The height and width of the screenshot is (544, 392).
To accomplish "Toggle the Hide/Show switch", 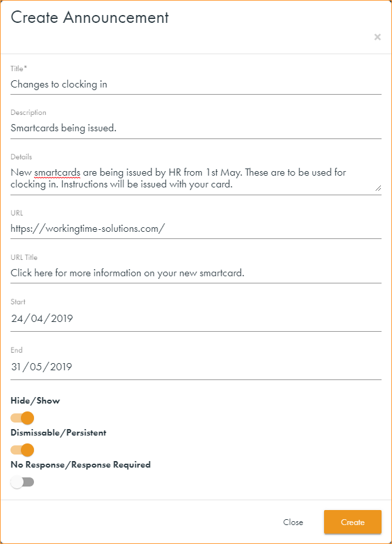I will [22, 418].
